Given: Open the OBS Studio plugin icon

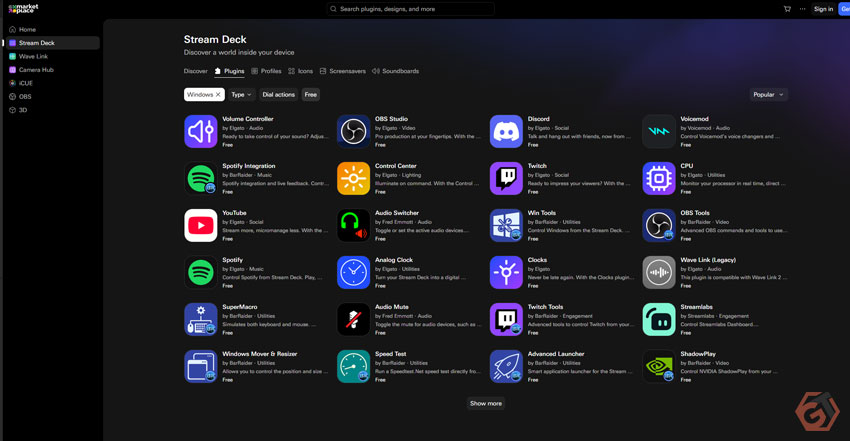Looking at the screenshot, I should tap(353, 131).
